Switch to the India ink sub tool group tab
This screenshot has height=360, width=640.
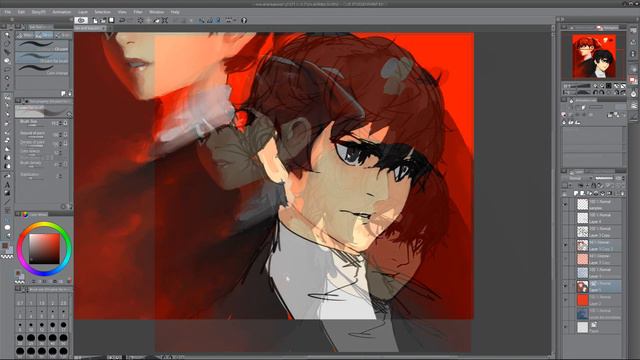coord(62,35)
